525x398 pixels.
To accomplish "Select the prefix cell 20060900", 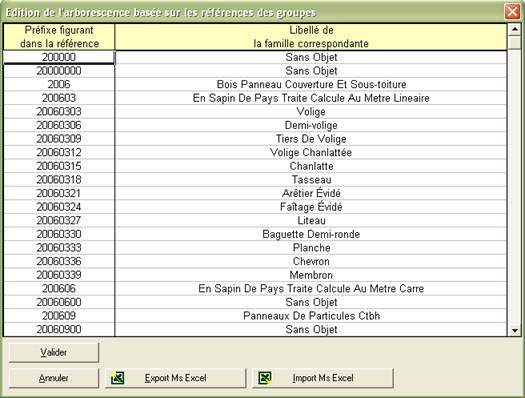I will [59, 329].
